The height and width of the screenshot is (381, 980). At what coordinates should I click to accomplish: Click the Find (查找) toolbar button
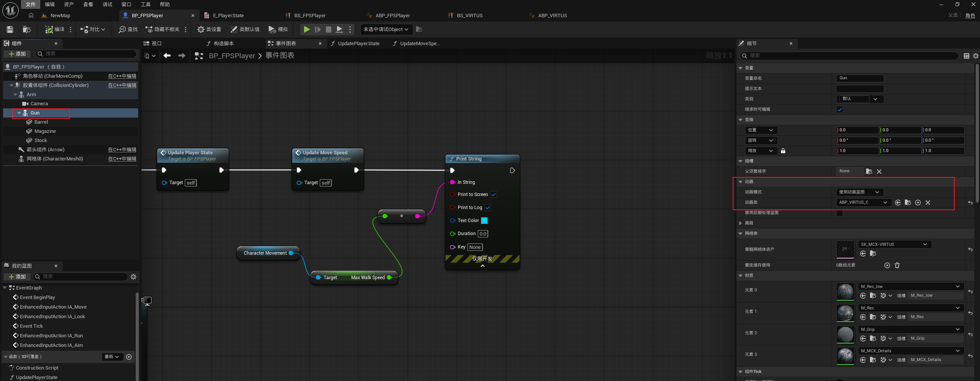click(x=128, y=29)
